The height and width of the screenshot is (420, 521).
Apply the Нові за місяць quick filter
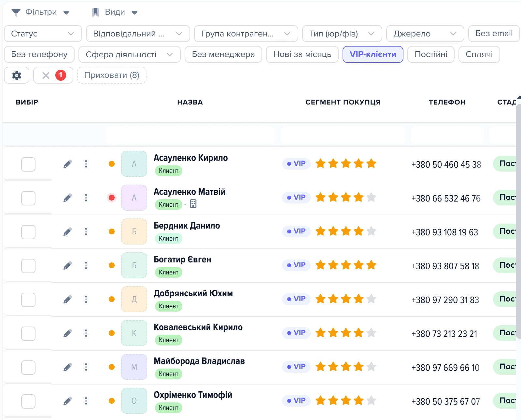tap(302, 54)
